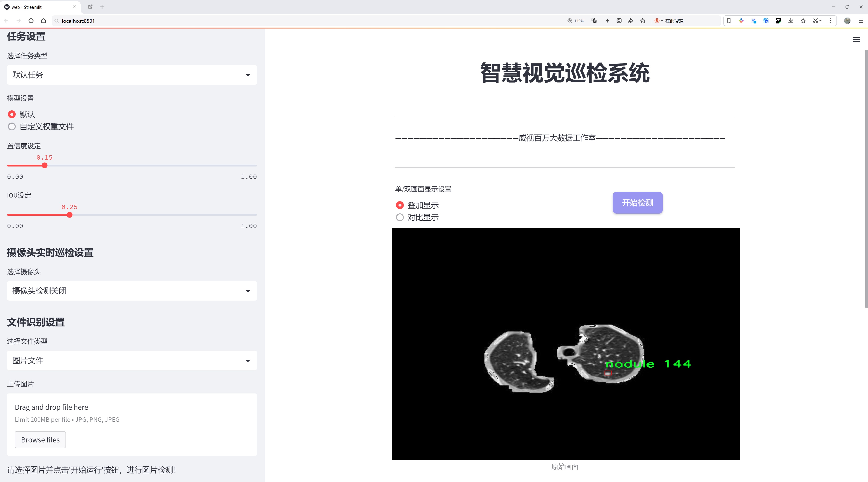Open the browser downloads panel

pos(791,20)
